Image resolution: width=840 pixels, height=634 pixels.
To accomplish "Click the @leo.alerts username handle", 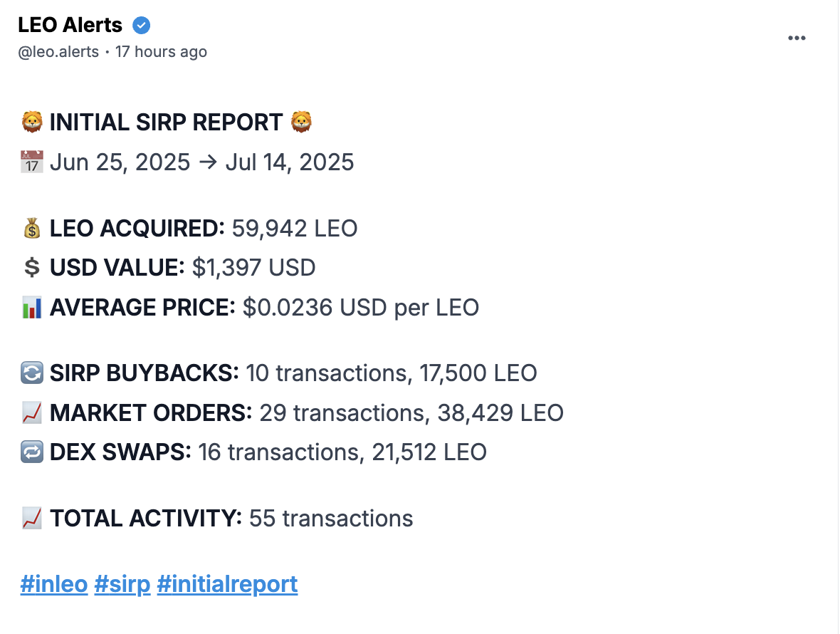I will coord(58,52).
